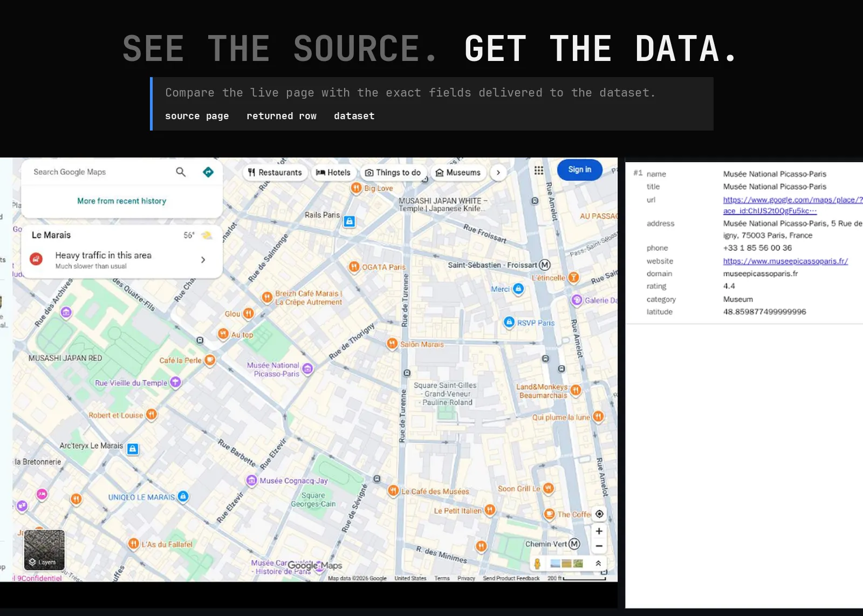This screenshot has height=616, width=863.
Task: Click the Terms link in map footer
Action: [x=442, y=578]
